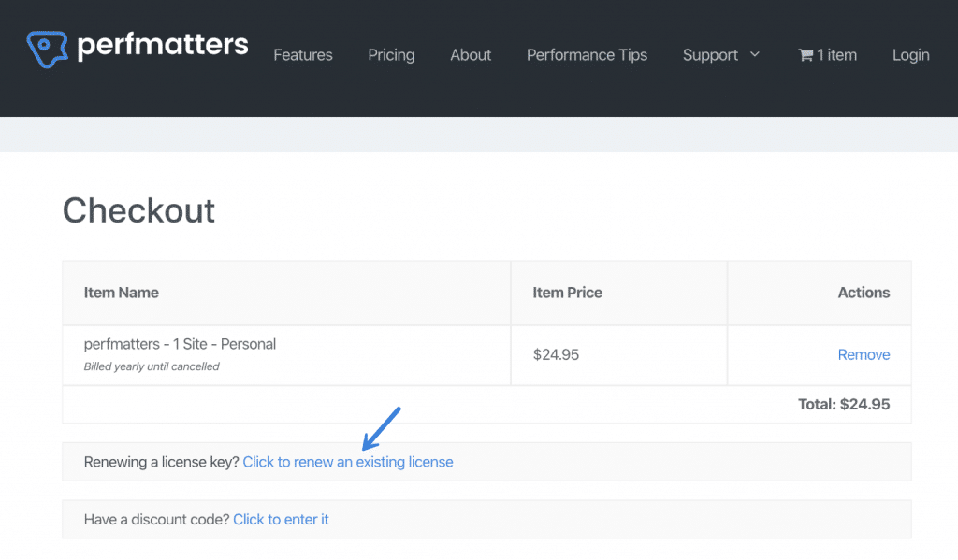Image resolution: width=958 pixels, height=560 pixels.
Task: Open the About page
Action: point(471,55)
